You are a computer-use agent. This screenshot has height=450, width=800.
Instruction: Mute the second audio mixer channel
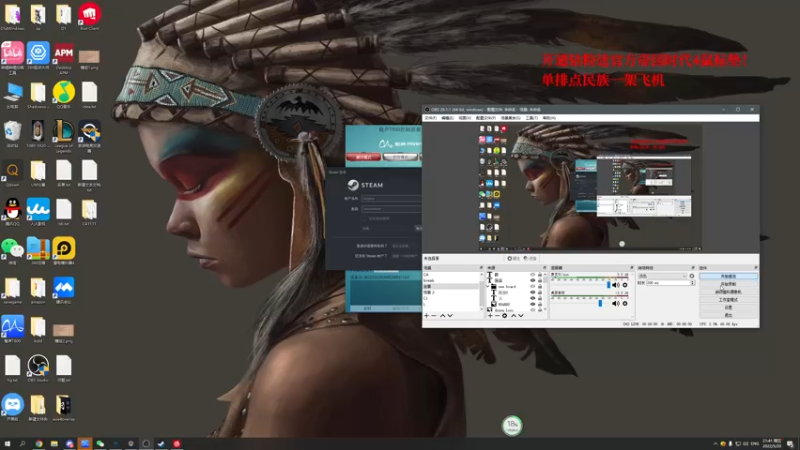tap(615, 304)
